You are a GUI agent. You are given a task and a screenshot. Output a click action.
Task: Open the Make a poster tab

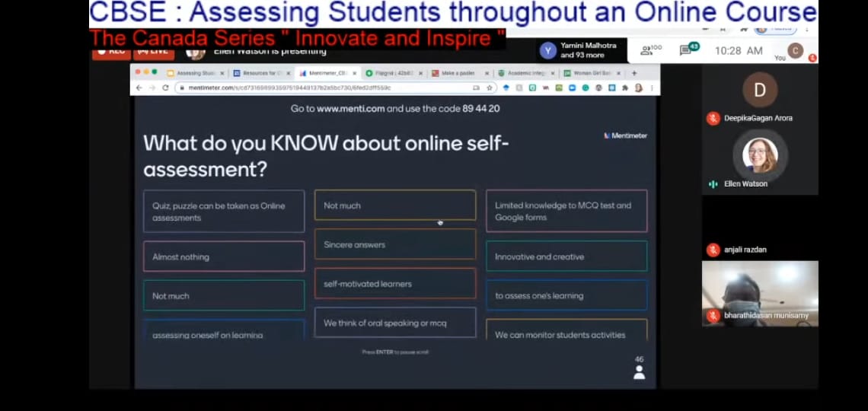455,73
